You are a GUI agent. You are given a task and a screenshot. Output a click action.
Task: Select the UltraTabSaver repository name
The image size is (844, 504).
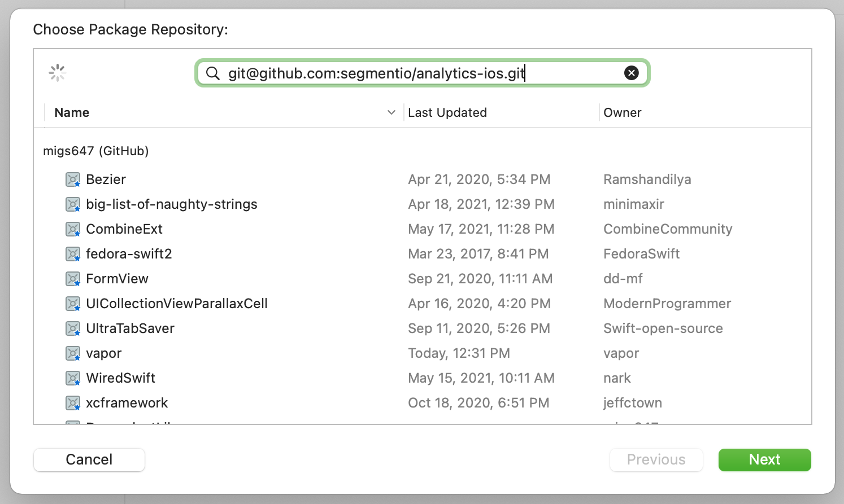[130, 328]
